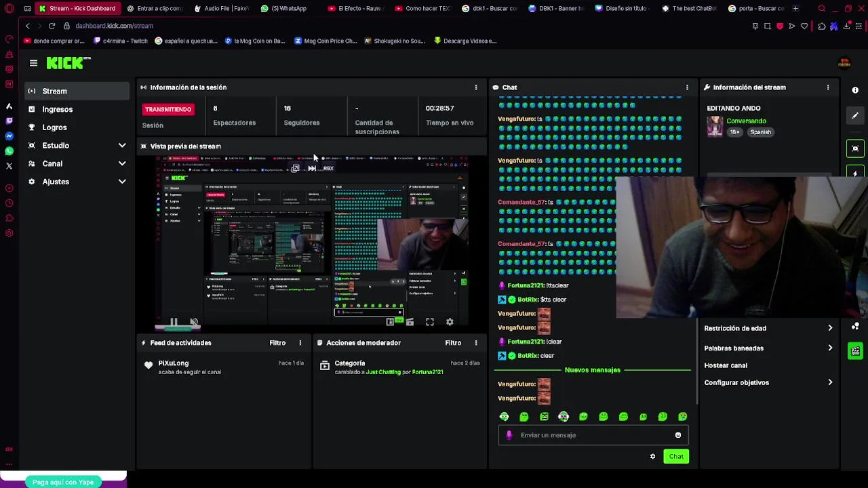Image resolution: width=868 pixels, height=488 pixels.
Task: Open a new browser tab
Action: coord(795,8)
